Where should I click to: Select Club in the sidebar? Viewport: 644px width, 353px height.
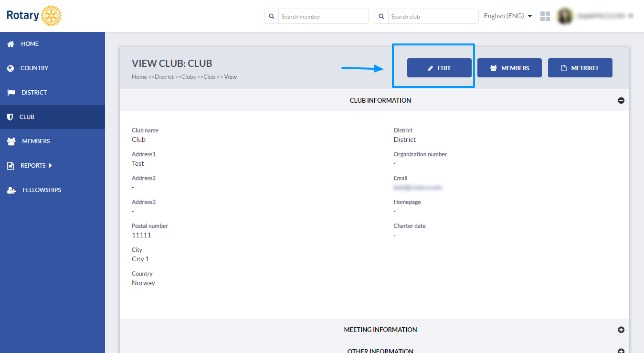pos(53,117)
